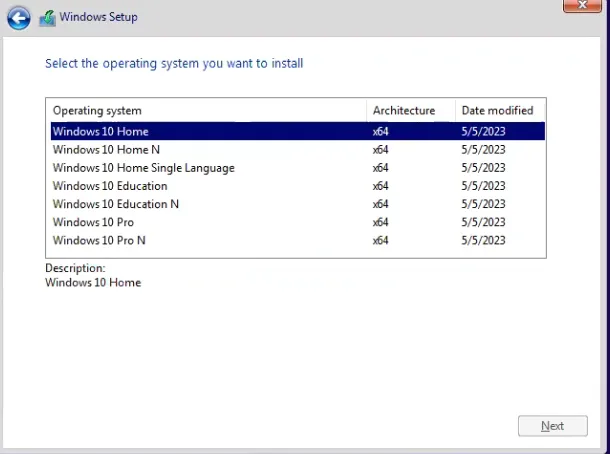Choose Windows 10 Pro N edition

298,240
